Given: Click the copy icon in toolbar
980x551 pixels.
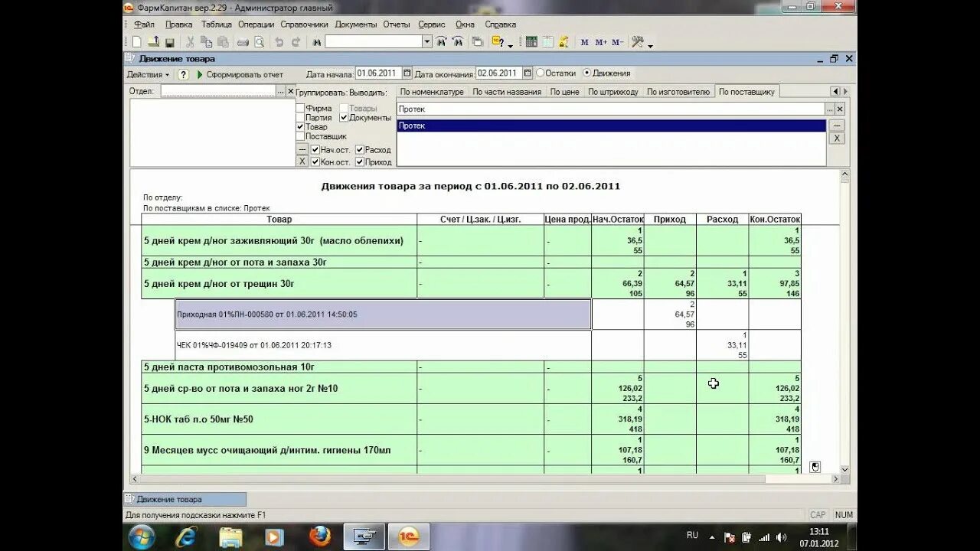Looking at the screenshot, I should 206,42.
